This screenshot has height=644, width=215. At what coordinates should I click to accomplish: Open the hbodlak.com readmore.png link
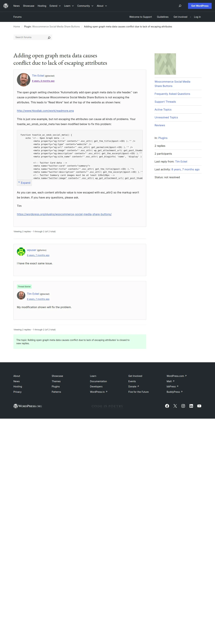pos(45,111)
